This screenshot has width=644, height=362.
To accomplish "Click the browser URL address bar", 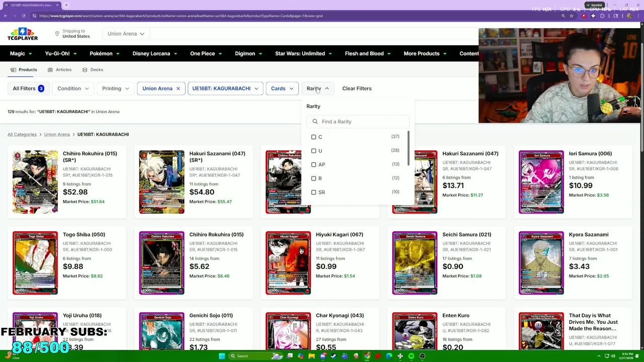I will coord(297,16).
